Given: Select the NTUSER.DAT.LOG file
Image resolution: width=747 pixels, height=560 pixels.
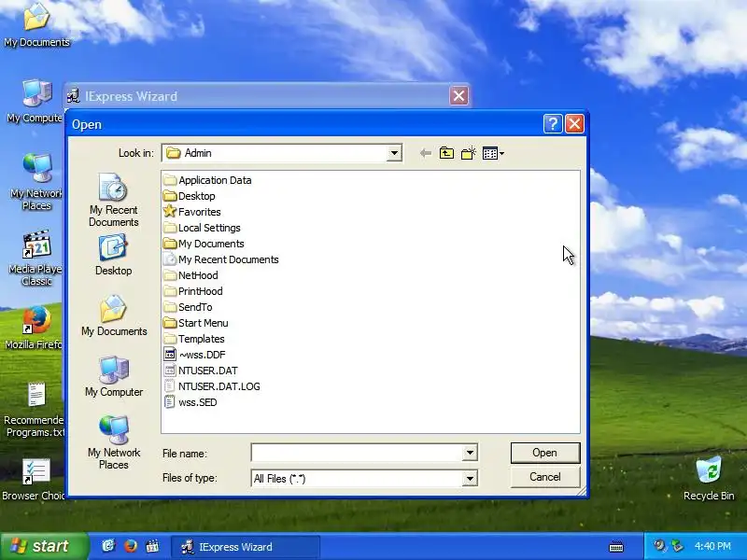Looking at the screenshot, I should [x=212, y=386].
